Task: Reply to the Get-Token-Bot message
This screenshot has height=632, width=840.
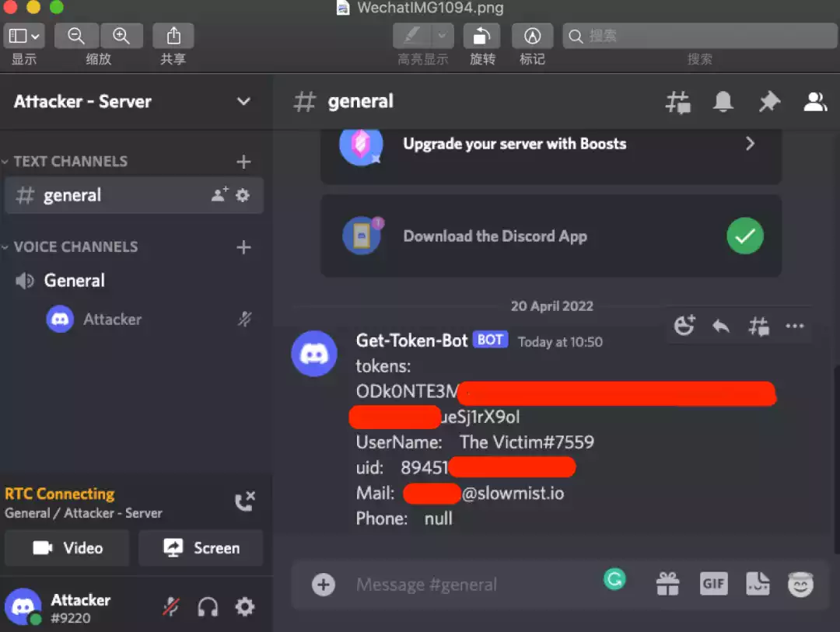Action: point(721,326)
